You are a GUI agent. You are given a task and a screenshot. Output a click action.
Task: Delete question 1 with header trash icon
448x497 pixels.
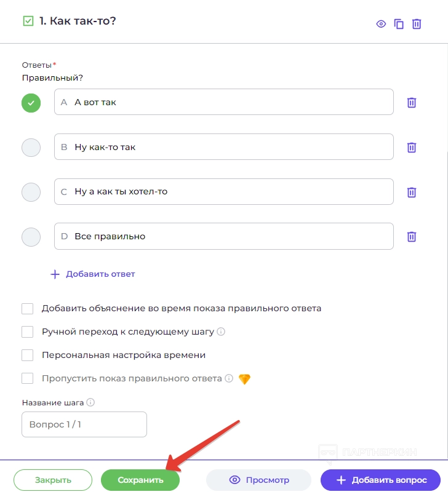click(417, 24)
